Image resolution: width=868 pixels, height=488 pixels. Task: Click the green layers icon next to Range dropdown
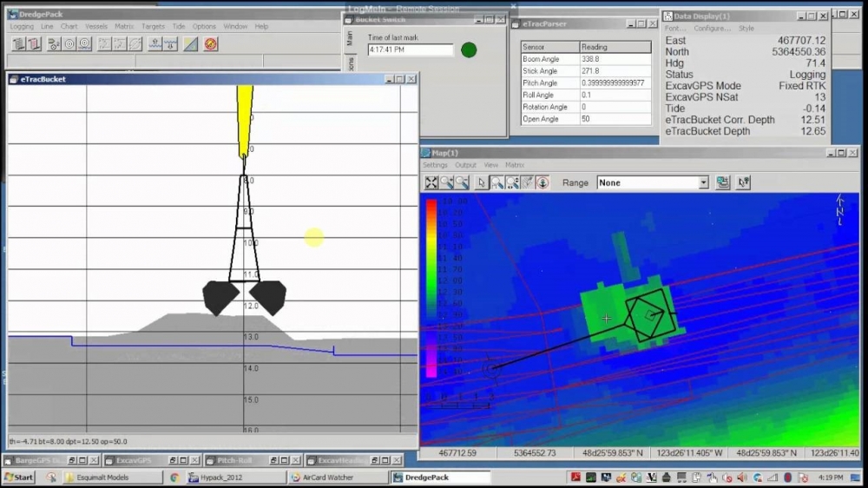pyautogui.click(x=723, y=182)
